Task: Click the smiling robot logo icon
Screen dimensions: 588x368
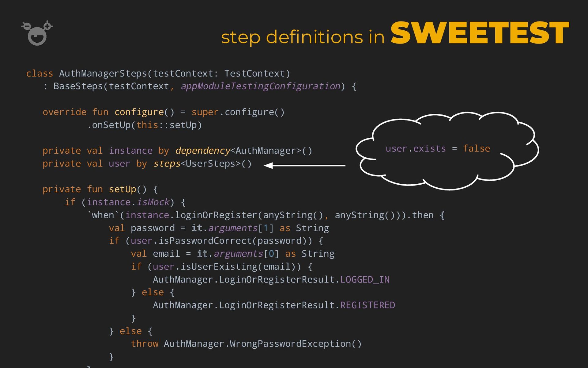Action: tap(37, 33)
